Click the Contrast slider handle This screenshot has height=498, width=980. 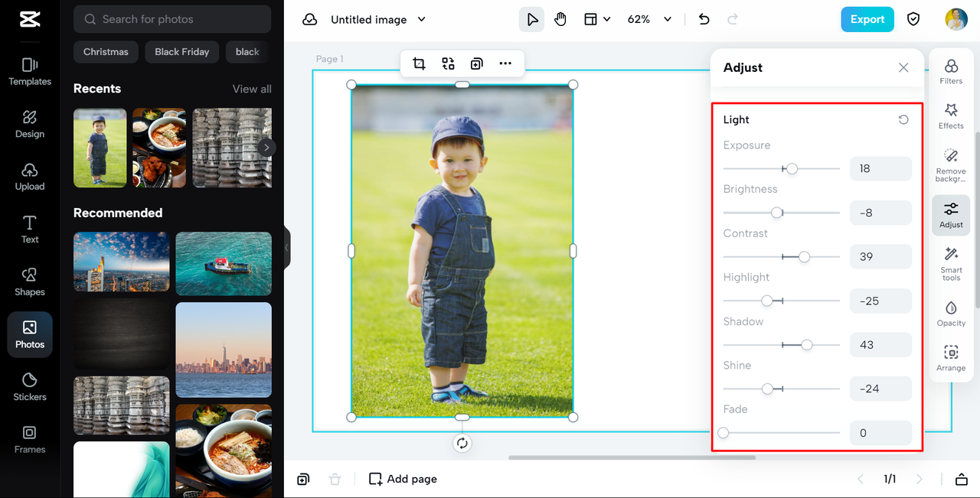(804, 257)
